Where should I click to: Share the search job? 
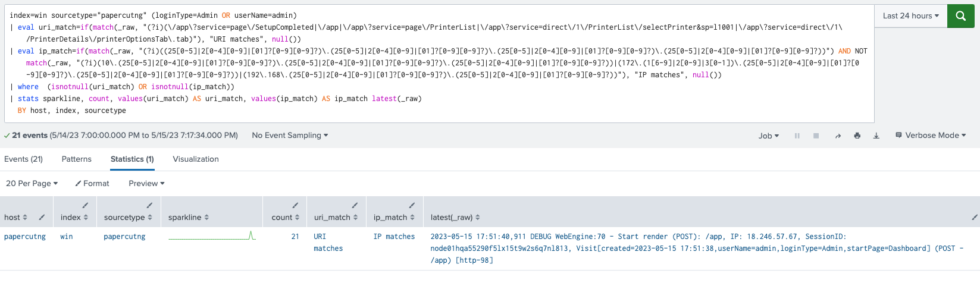[x=838, y=136]
